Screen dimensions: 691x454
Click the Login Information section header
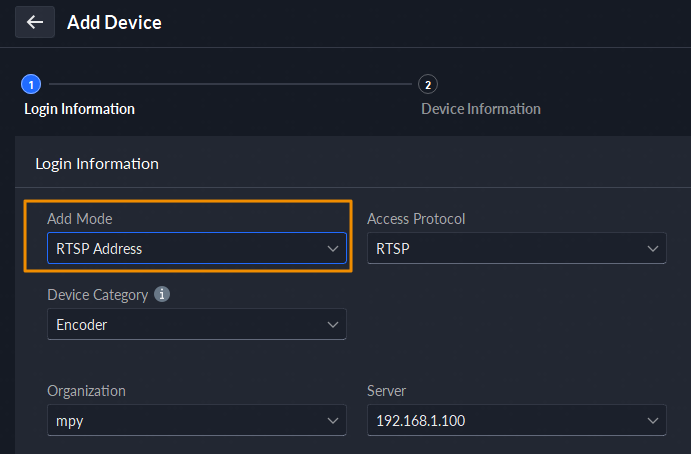click(x=97, y=163)
